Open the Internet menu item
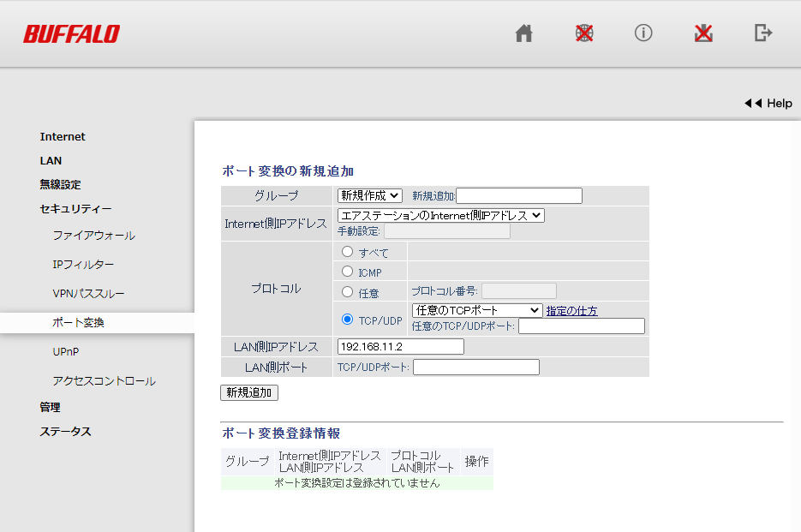 [x=63, y=136]
